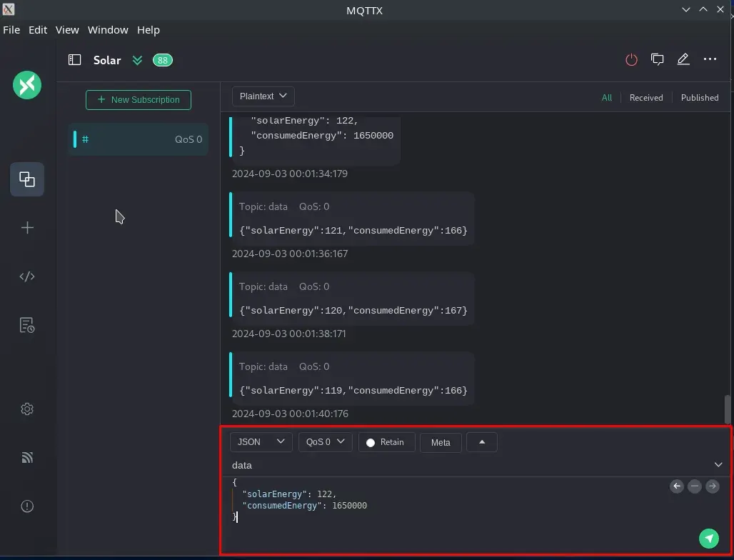
Task: Go to previous payload history with left arrow
Action: click(x=677, y=486)
